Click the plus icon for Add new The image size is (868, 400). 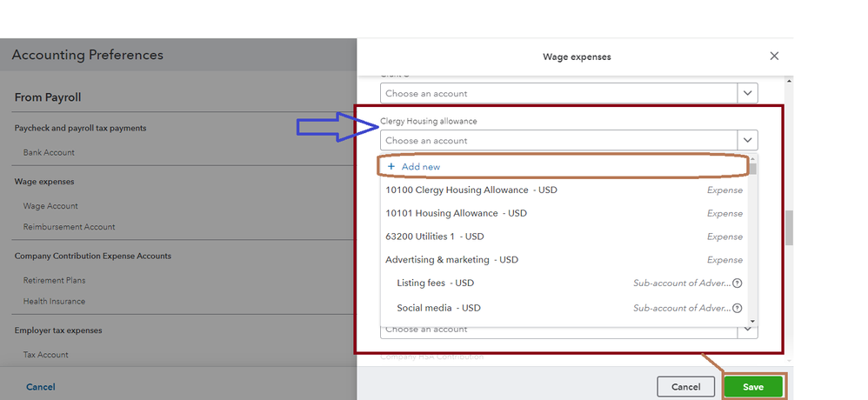[391, 166]
